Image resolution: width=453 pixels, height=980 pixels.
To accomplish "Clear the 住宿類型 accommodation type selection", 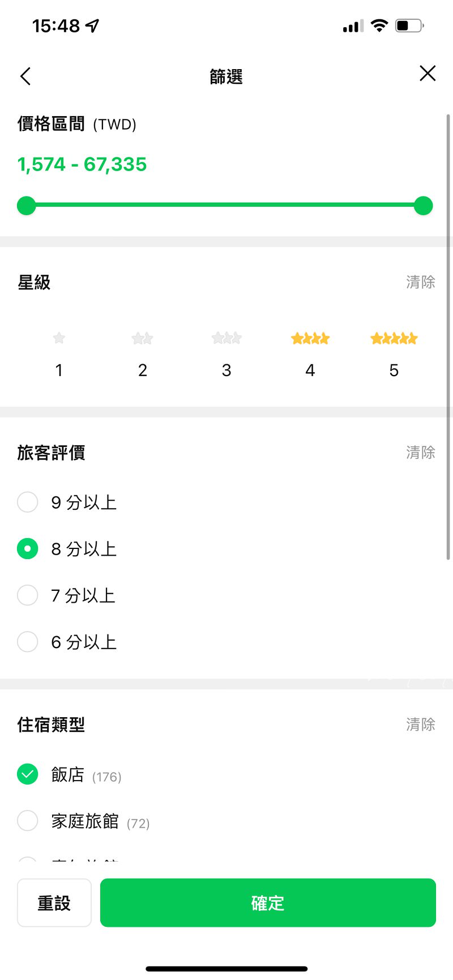I will click(420, 725).
